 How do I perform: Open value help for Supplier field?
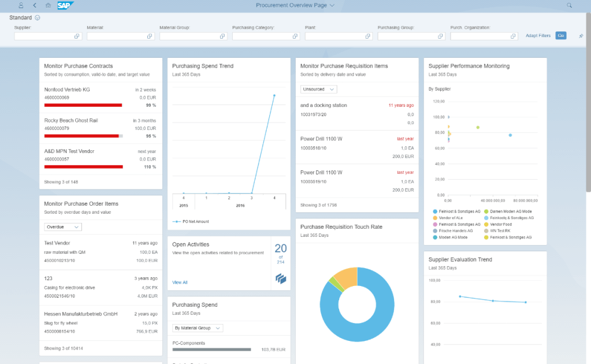[77, 36]
